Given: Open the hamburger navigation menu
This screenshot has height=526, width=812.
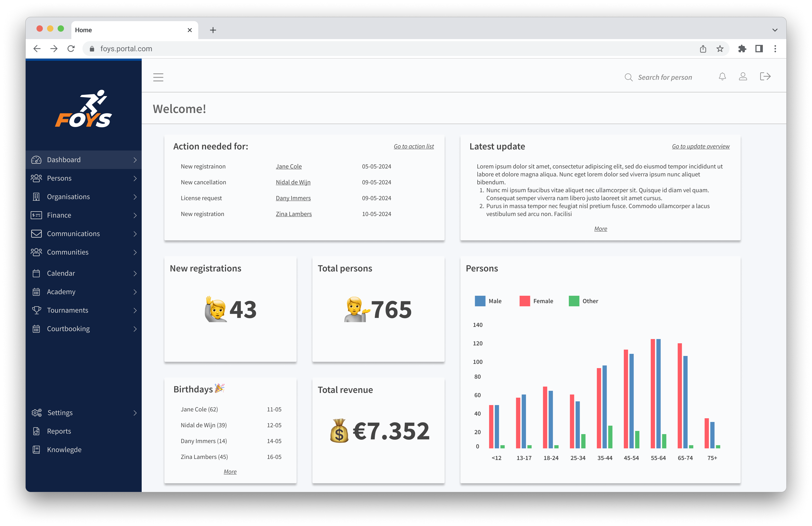Looking at the screenshot, I should pos(158,77).
